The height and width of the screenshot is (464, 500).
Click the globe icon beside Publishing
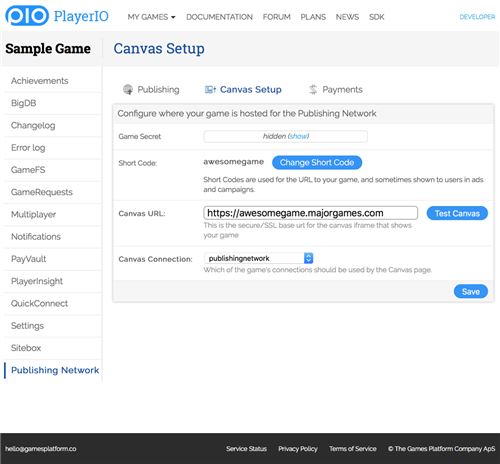pyautogui.click(x=128, y=89)
